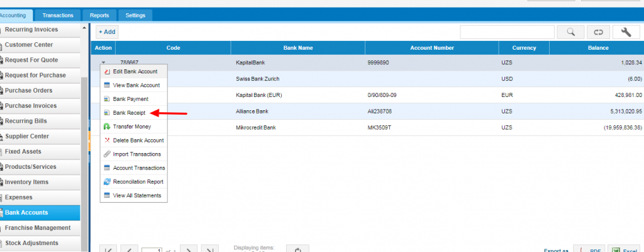The height and width of the screenshot is (252, 644).
Task: Click the Account Transactions icon
Action: 107,168
